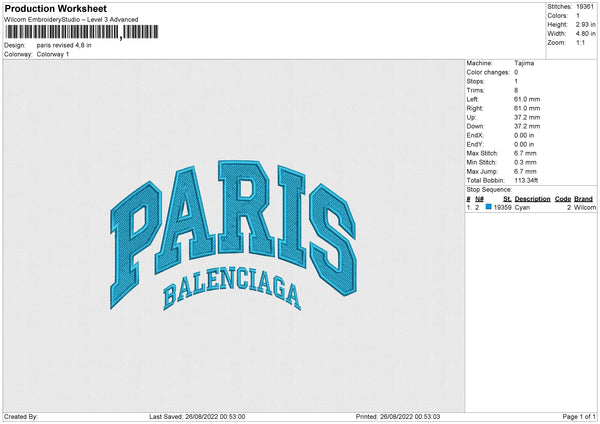The image size is (600, 424).
Task: Click the cyan color swatch in Stop Sequence
Action: (488, 208)
